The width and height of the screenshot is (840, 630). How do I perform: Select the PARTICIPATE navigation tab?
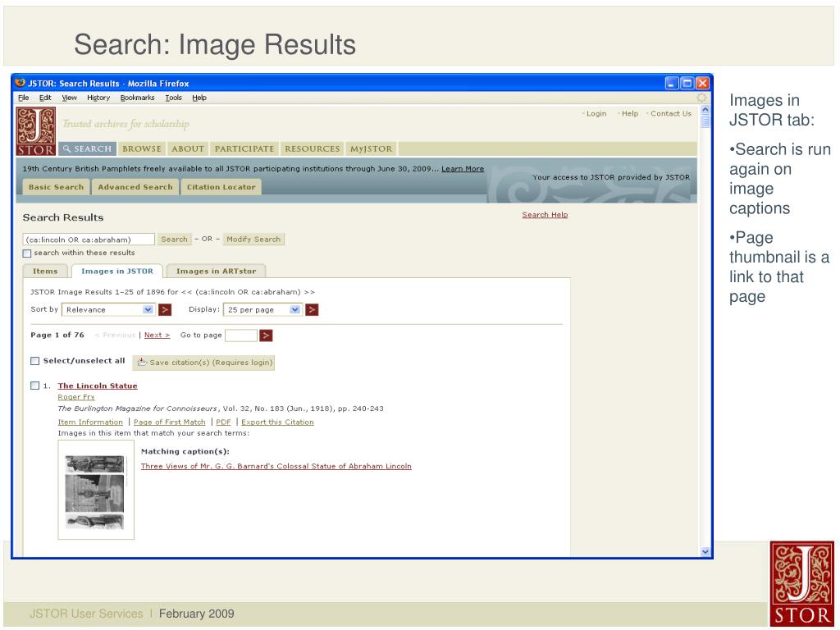point(244,148)
